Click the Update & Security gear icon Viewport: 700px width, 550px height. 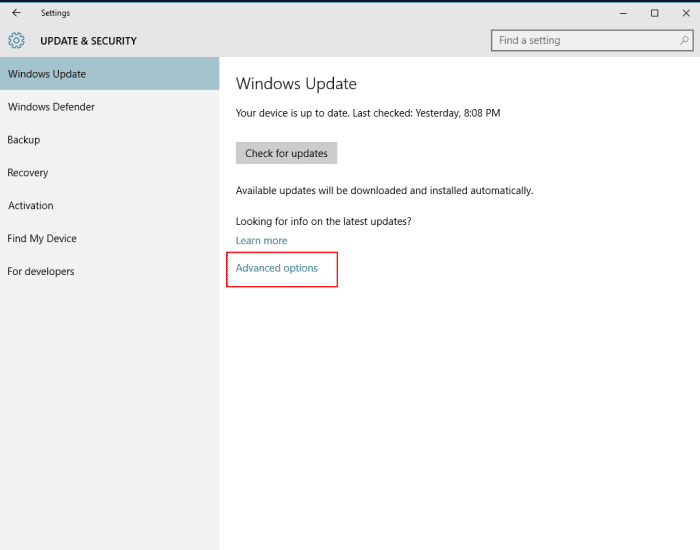click(x=17, y=41)
